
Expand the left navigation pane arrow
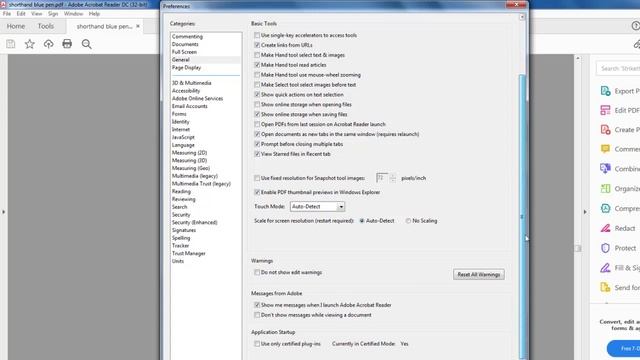point(4,212)
